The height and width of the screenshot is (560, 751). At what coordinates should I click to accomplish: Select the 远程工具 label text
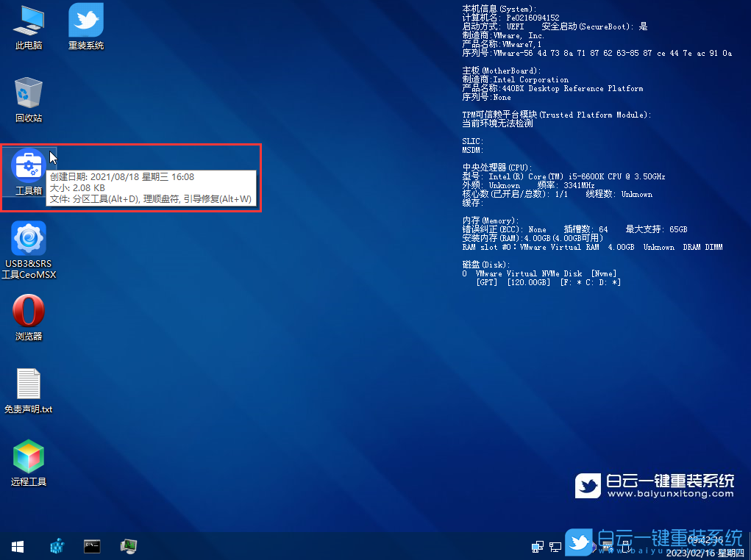click(29, 482)
